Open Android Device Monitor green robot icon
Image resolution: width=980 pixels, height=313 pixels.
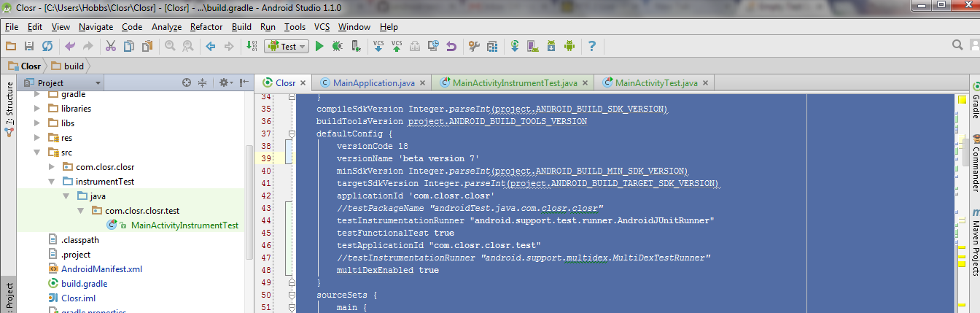point(569,46)
